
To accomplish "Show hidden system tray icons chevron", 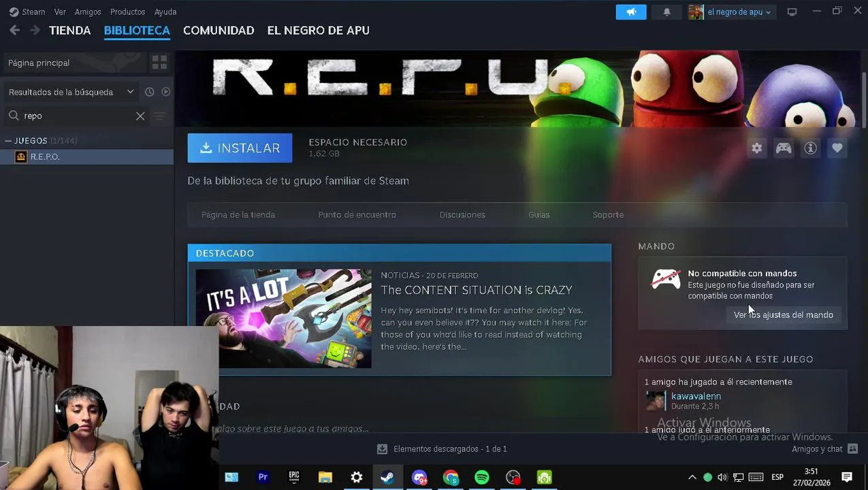I will (x=692, y=478).
